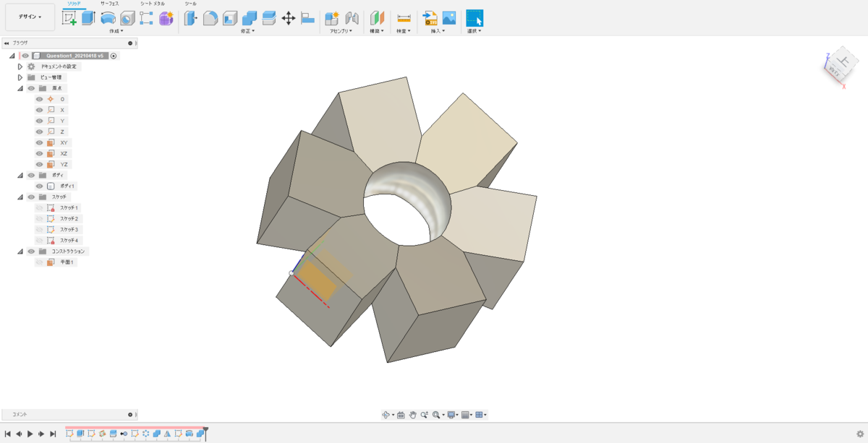Select スケッチ4 in the browser

pyautogui.click(x=69, y=241)
